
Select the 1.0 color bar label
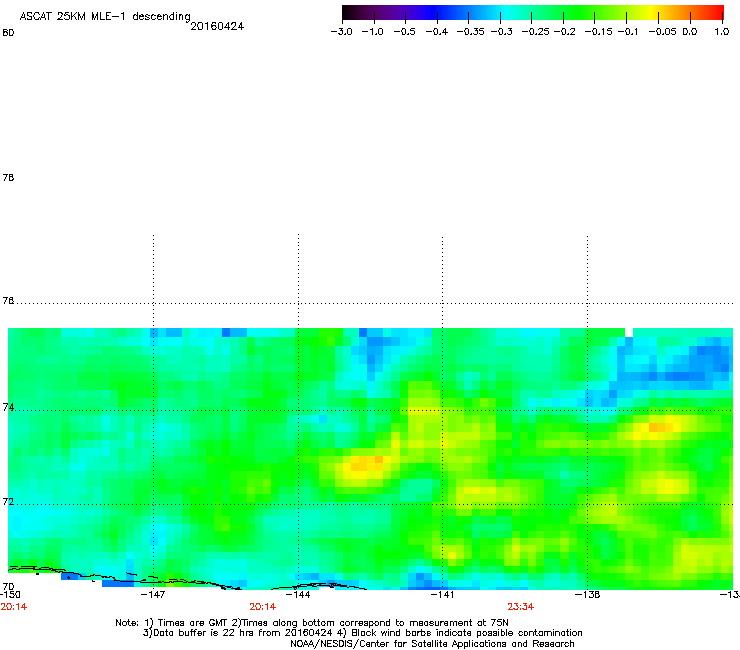click(722, 32)
